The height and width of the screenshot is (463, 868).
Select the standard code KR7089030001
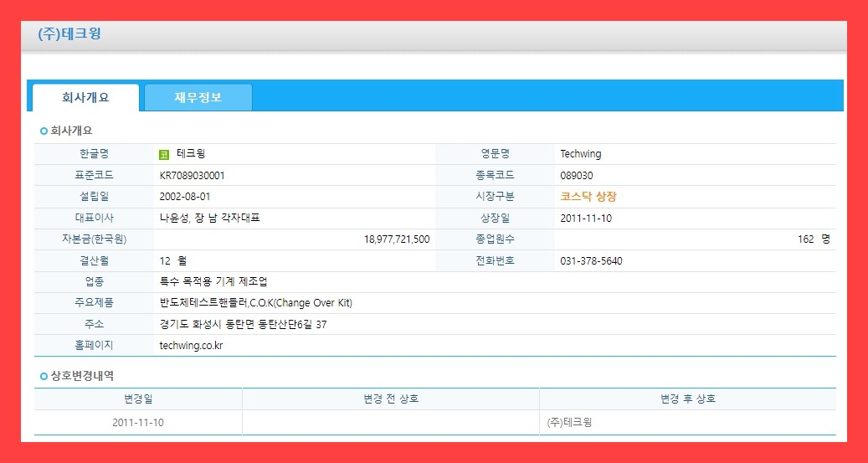pos(192,176)
